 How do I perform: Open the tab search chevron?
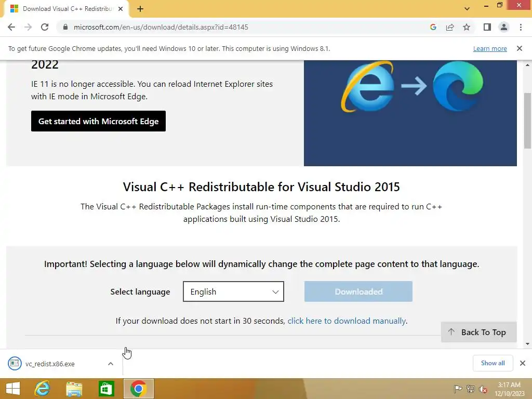point(467,9)
